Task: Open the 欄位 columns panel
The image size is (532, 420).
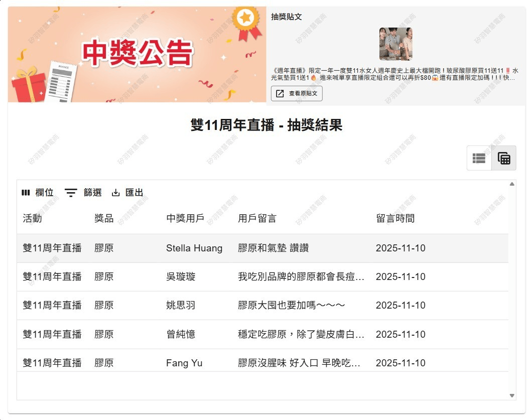Action: [x=38, y=193]
